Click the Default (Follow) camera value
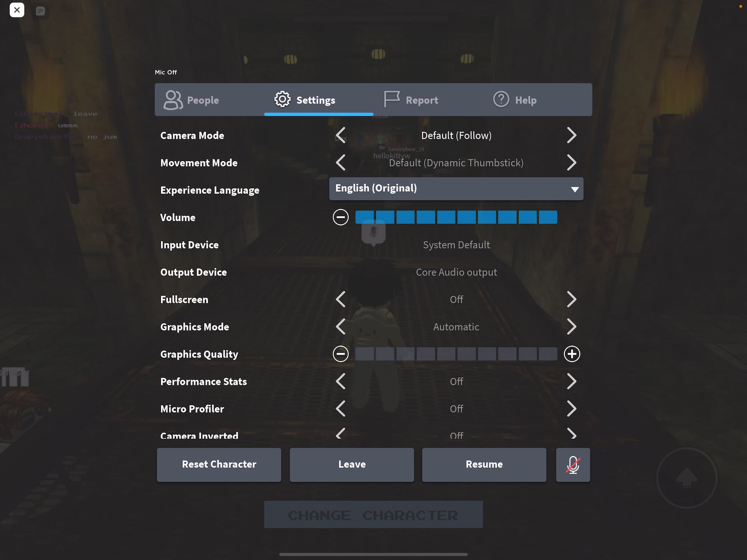The image size is (747, 560). pos(456,135)
